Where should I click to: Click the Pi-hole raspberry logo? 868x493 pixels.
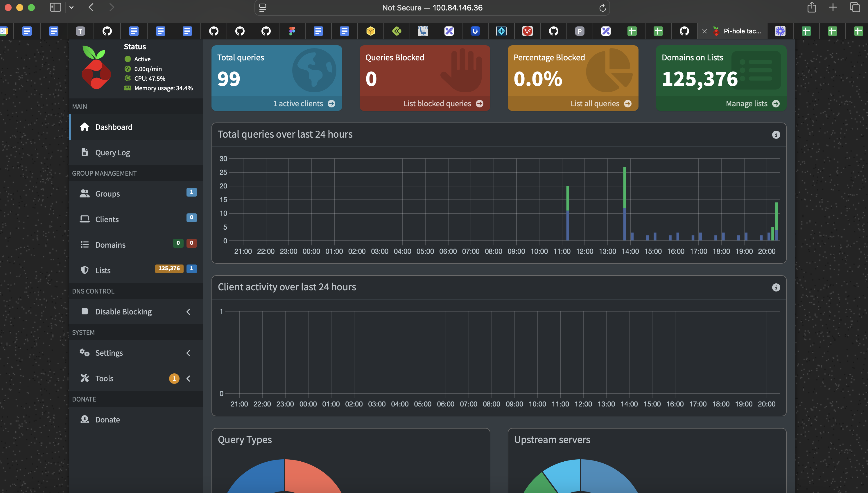(x=96, y=68)
